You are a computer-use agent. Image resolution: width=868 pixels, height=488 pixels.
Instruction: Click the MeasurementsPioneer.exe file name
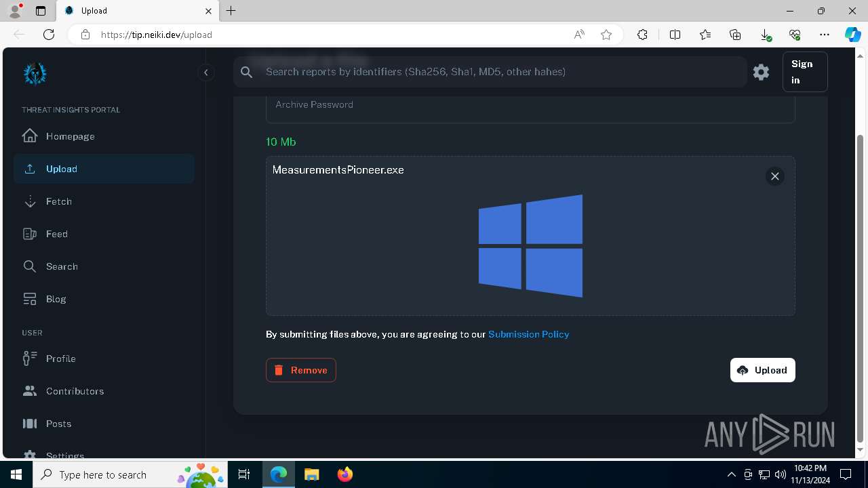click(x=338, y=170)
